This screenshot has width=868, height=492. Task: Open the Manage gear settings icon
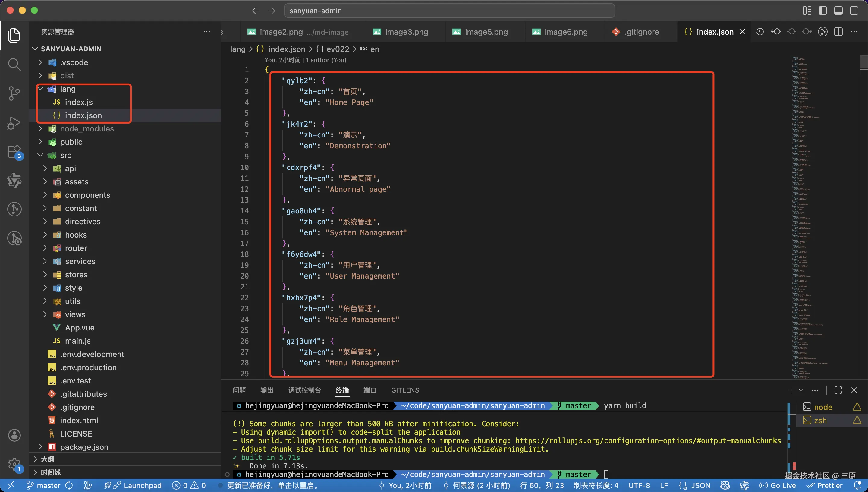click(14, 464)
